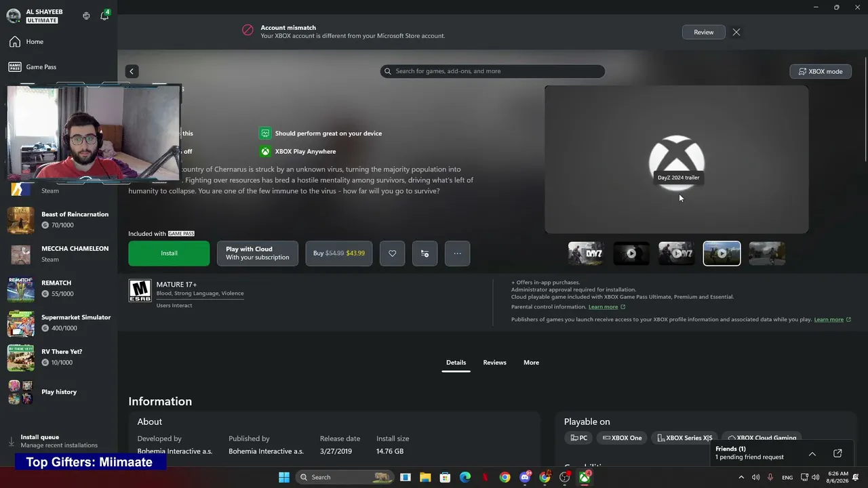Open the taskbar clock and date
The image size is (868, 488).
[837, 477]
